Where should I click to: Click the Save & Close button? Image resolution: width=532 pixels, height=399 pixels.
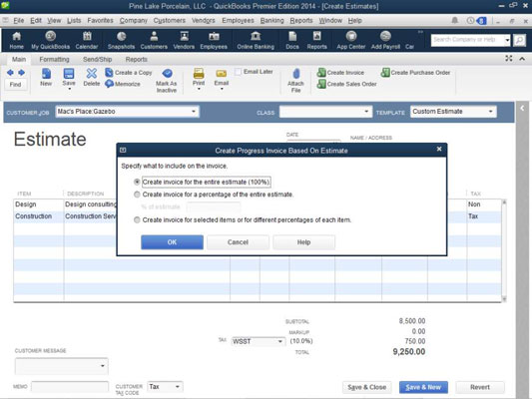click(x=366, y=387)
